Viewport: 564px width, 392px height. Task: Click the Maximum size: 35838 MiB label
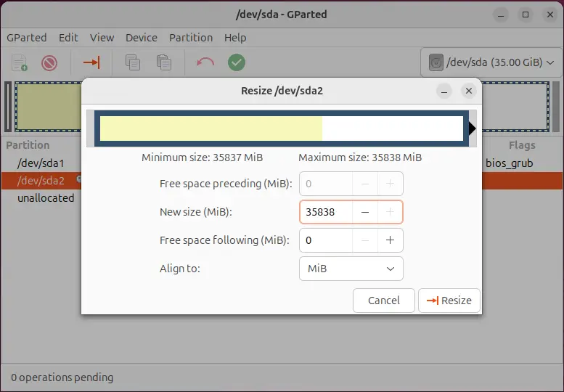pos(360,158)
